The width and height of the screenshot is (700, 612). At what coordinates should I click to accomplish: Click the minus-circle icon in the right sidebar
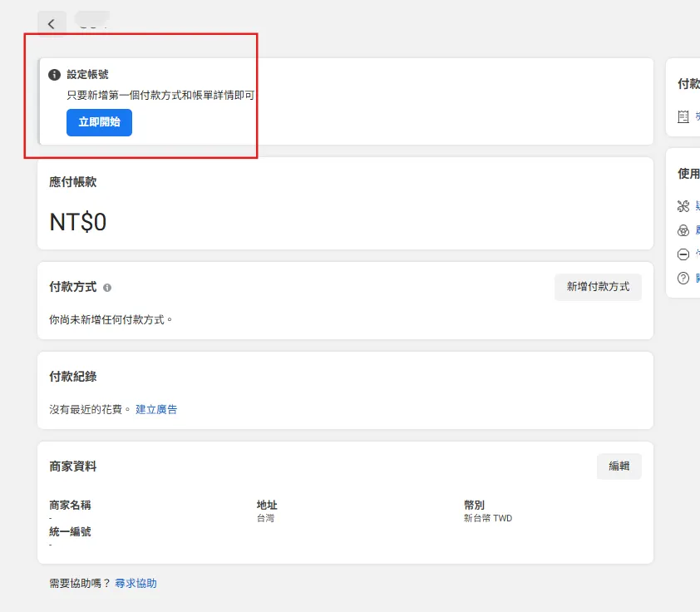[683, 254]
